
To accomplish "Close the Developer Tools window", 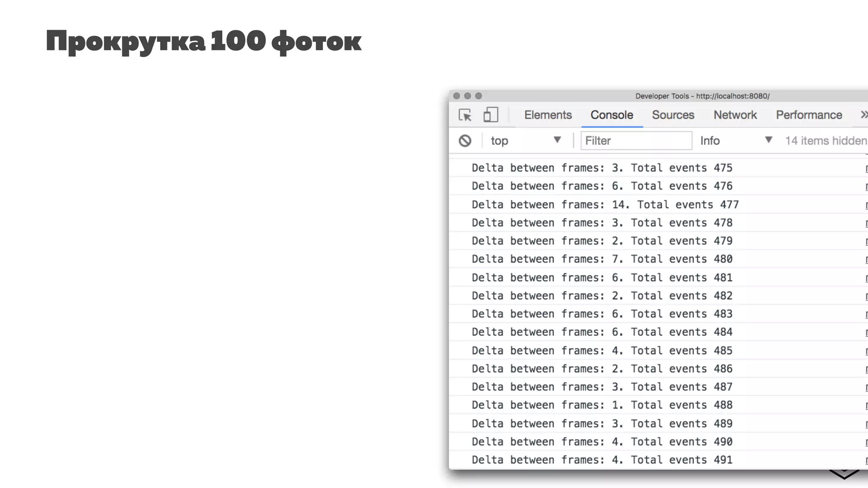I will pyautogui.click(x=456, y=96).
